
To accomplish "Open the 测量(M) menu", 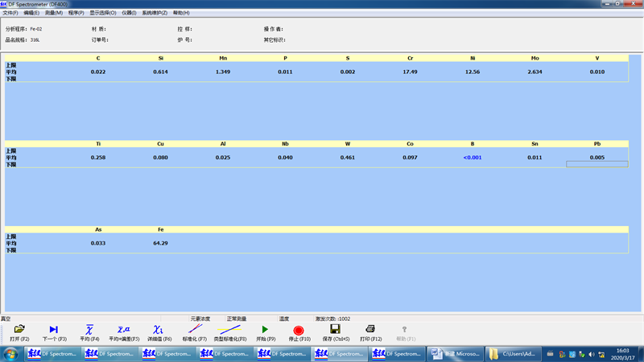I will (54, 13).
